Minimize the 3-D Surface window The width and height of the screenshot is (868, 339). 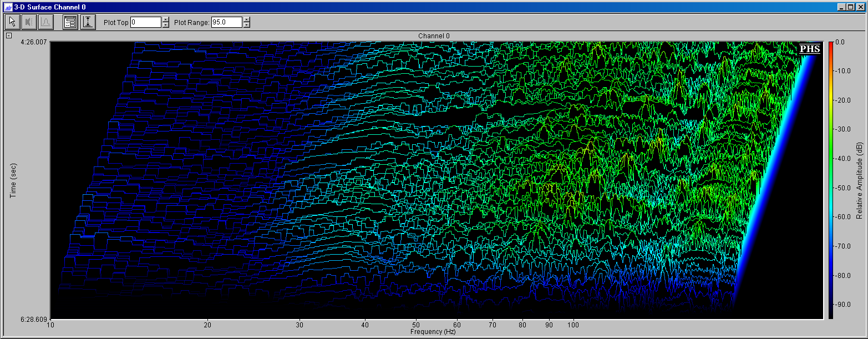pos(842,7)
